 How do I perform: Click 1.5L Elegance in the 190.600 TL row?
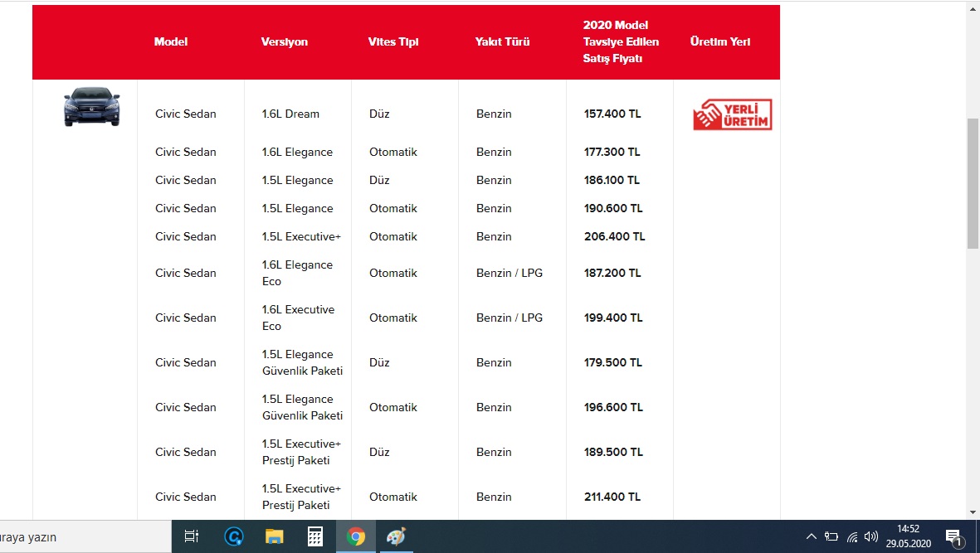tap(298, 208)
